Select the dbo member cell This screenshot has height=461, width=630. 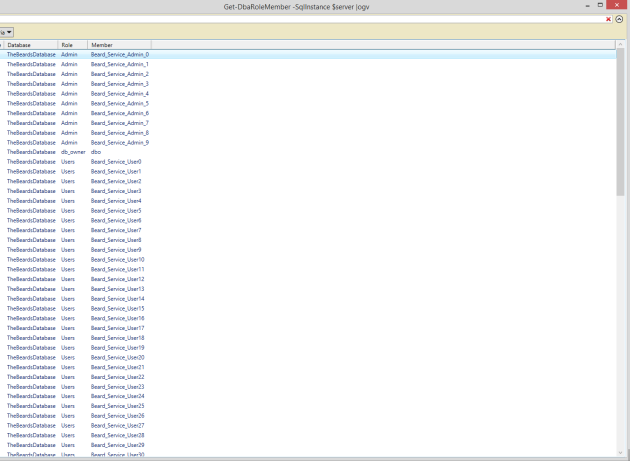click(96, 152)
